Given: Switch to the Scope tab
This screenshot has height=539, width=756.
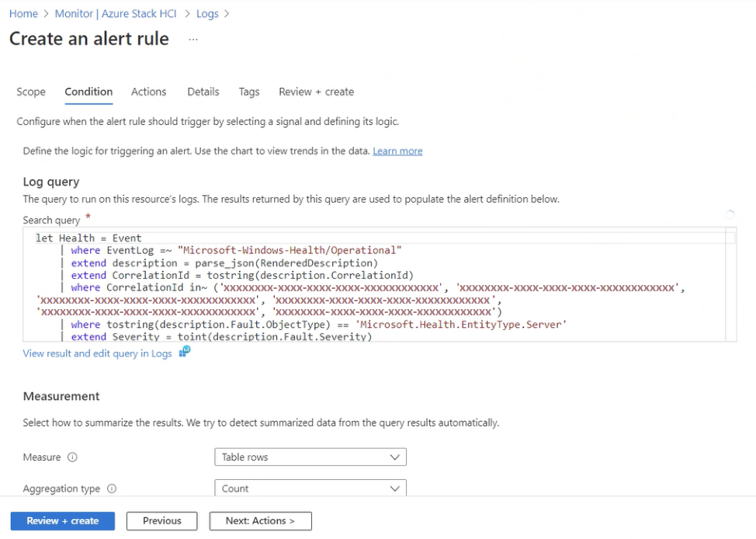Looking at the screenshot, I should point(31,92).
